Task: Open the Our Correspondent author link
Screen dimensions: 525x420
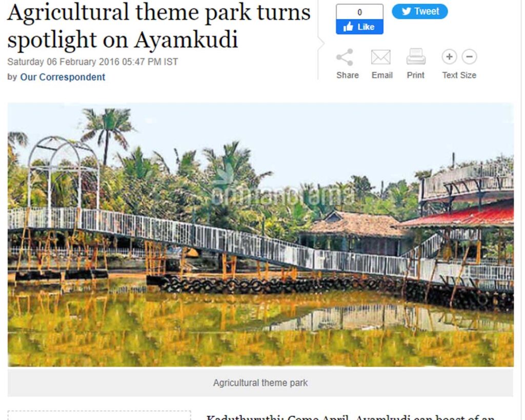Action: [x=63, y=77]
